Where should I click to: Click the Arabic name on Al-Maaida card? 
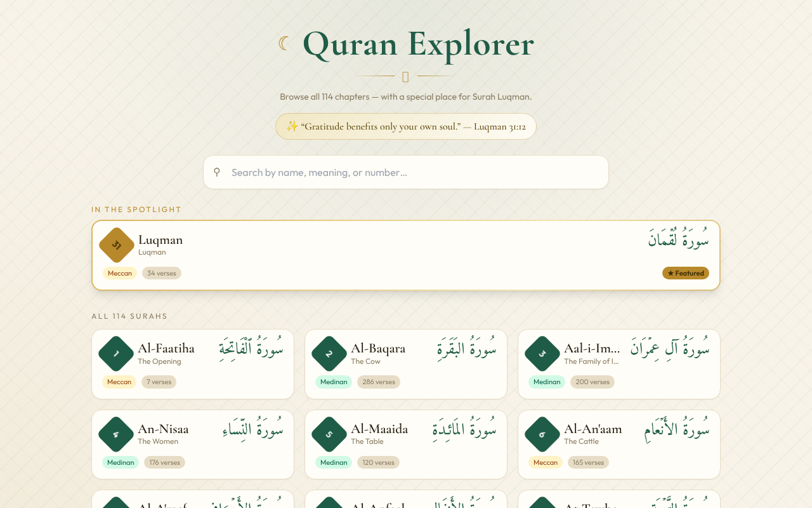(464, 429)
